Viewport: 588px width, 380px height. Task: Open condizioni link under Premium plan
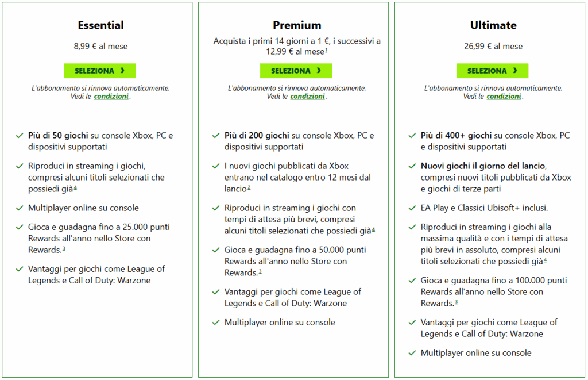[x=307, y=97]
